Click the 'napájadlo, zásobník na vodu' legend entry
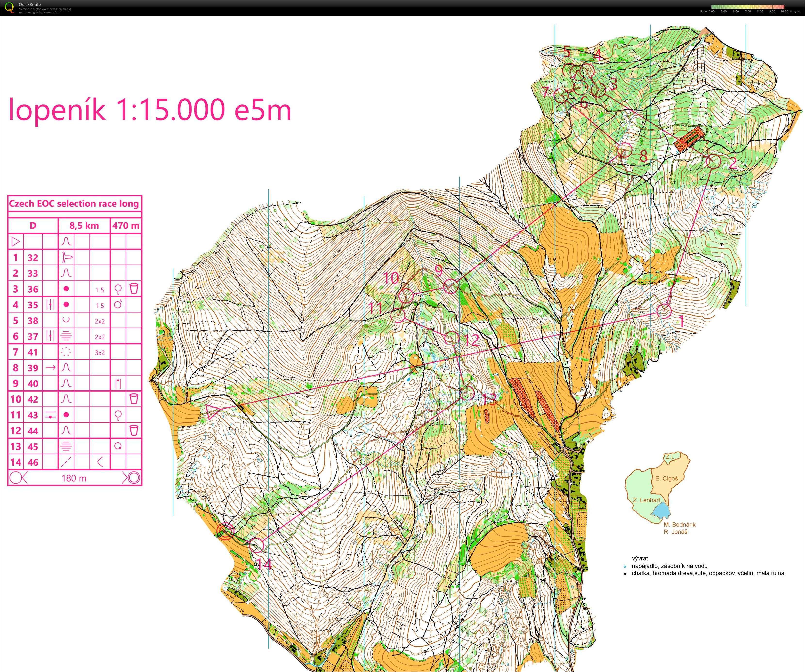The image size is (805, 672). pos(670,566)
